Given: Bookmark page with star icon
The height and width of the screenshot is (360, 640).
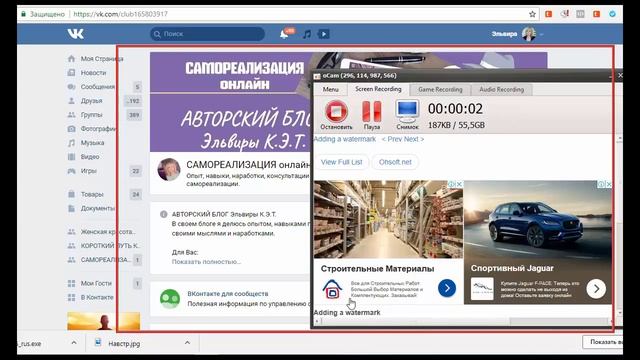Looking at the screenshot, I should (x=532, y=14).
